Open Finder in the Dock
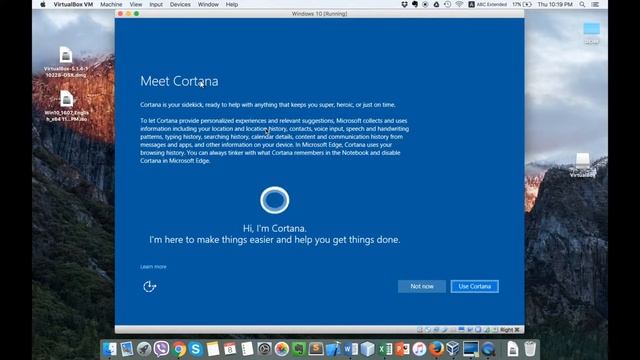This screenshot has width=640, height=360. [x=110, y=349]
